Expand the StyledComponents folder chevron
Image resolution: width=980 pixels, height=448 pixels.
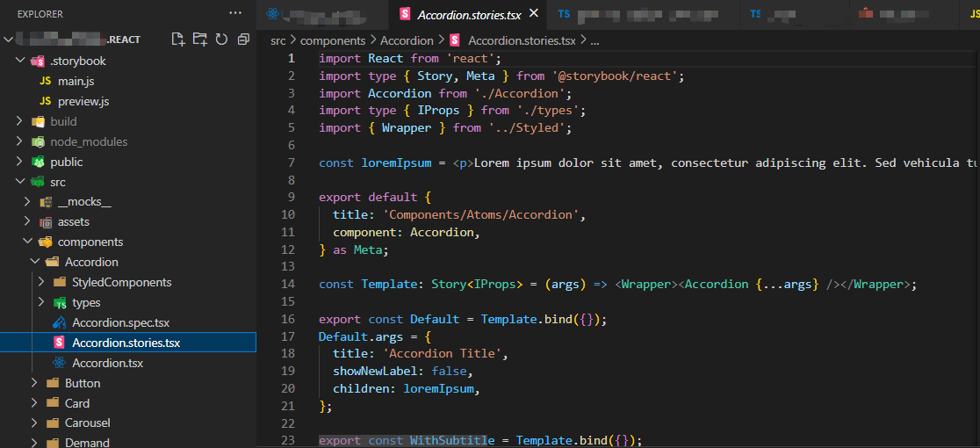click(x=42, y=283)
